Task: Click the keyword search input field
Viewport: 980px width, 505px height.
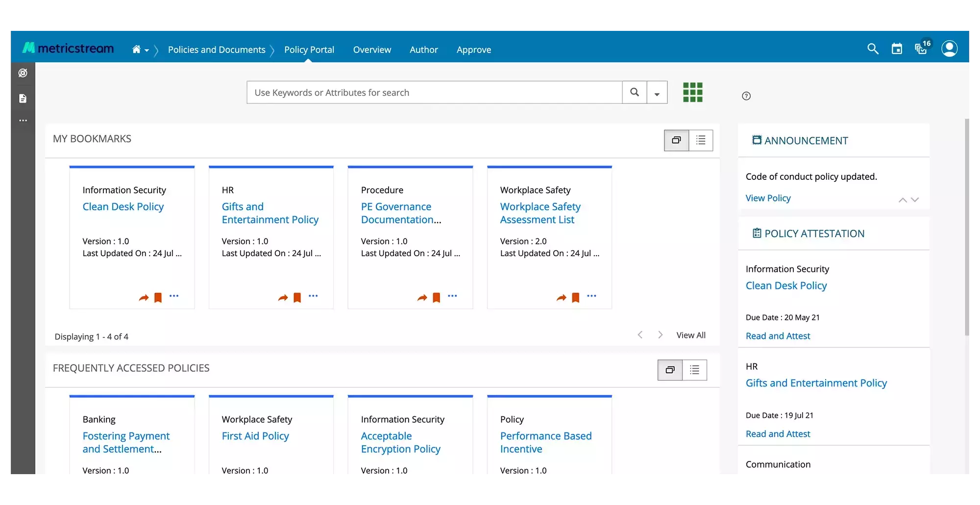Action: click(434, 93)
